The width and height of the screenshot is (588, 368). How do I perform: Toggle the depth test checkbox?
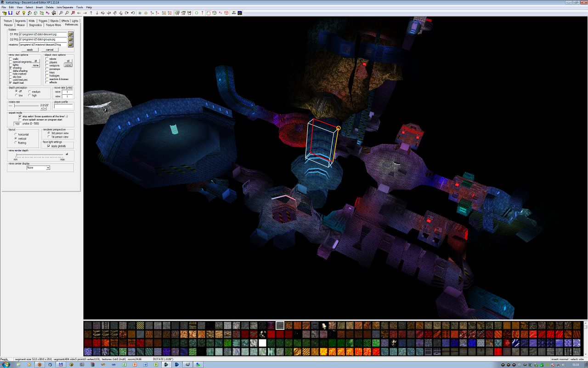coord(11,83)
